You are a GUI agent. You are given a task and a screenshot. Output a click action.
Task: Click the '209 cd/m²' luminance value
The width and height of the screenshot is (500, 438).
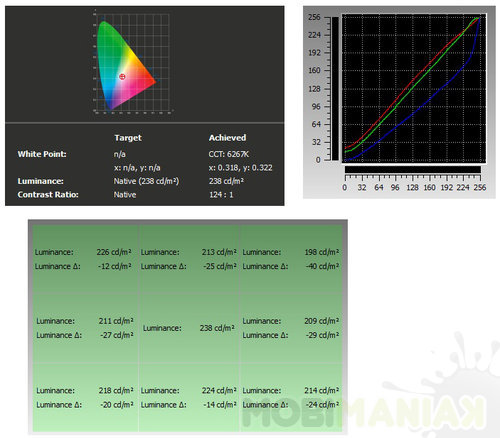322,321
